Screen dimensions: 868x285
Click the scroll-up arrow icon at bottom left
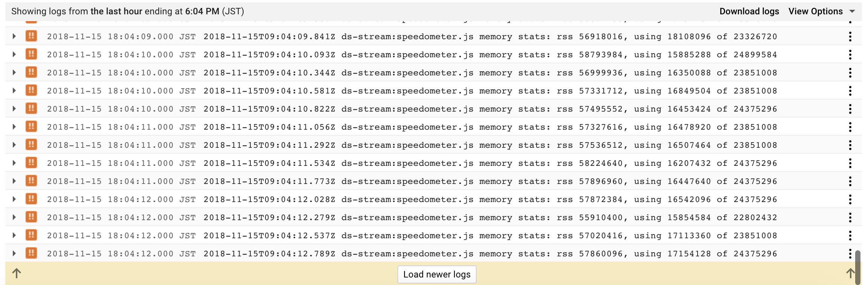[x=17, y=273]
